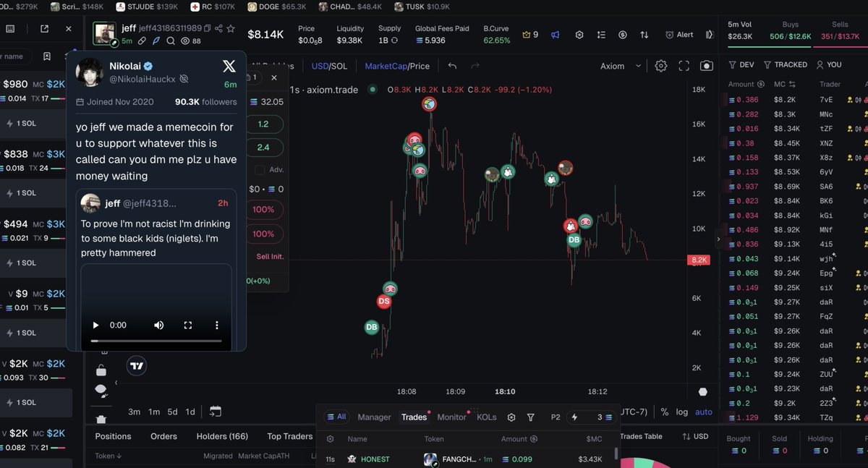Take a chart snapshot with camera icon
Image resolution: width=868 pixels, height=468 pixels.
pos(707,66)
